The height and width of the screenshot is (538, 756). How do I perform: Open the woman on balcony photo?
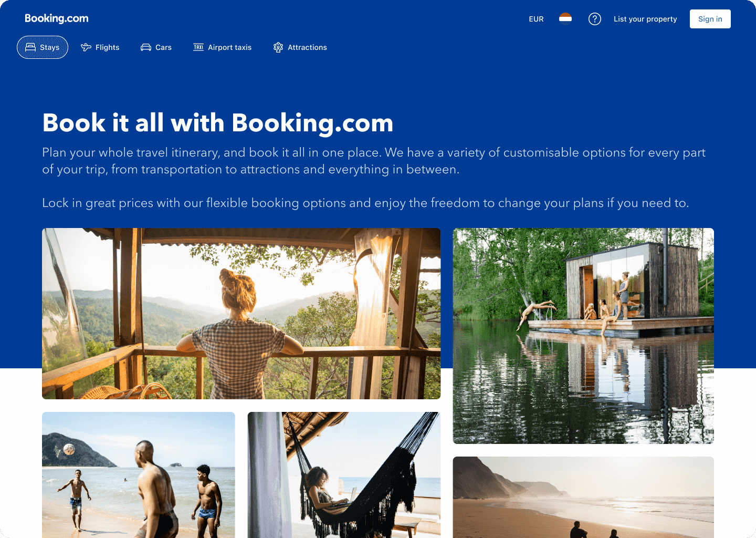click(x=241, y=314)
